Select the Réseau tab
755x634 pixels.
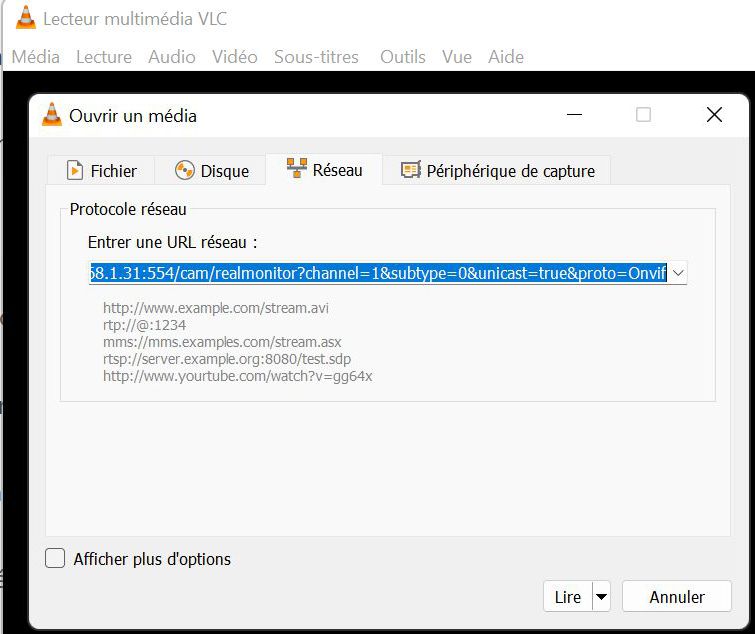(324, 169)
